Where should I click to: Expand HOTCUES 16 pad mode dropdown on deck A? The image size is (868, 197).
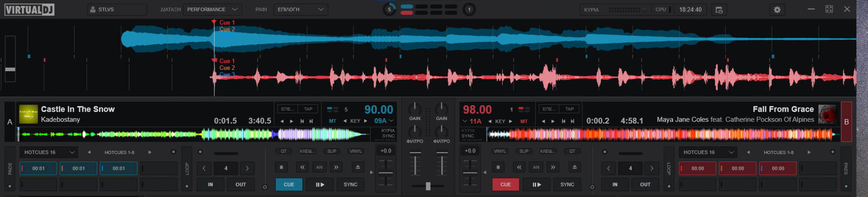(x=48, y=152)
